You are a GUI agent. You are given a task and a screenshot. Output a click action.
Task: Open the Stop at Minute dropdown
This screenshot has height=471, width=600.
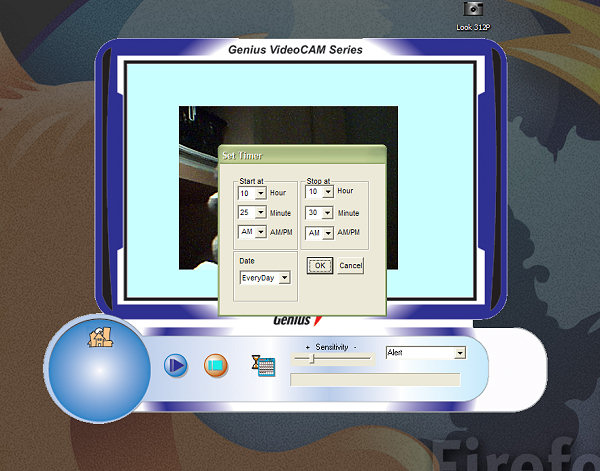point(328,213)
